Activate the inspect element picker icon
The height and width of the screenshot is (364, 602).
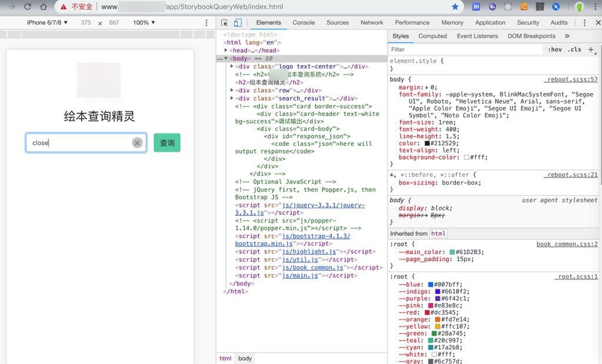pyautogui.click(x=225, y=23)
